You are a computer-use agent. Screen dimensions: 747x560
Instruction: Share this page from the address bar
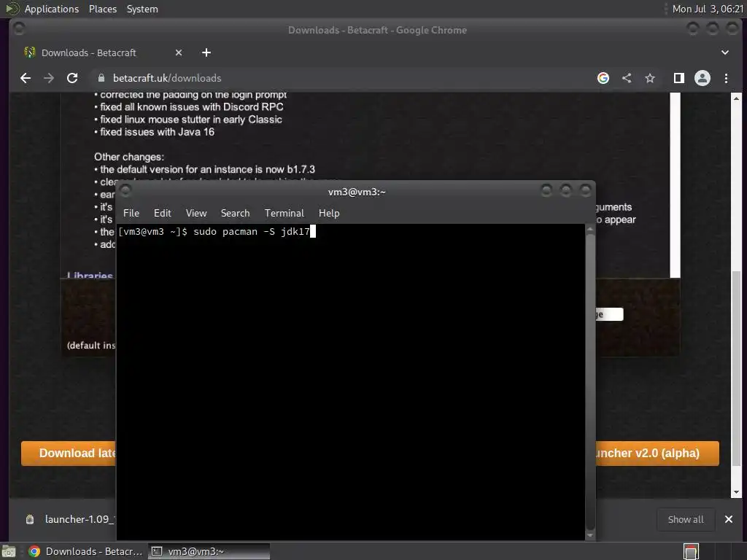point(627,78)
